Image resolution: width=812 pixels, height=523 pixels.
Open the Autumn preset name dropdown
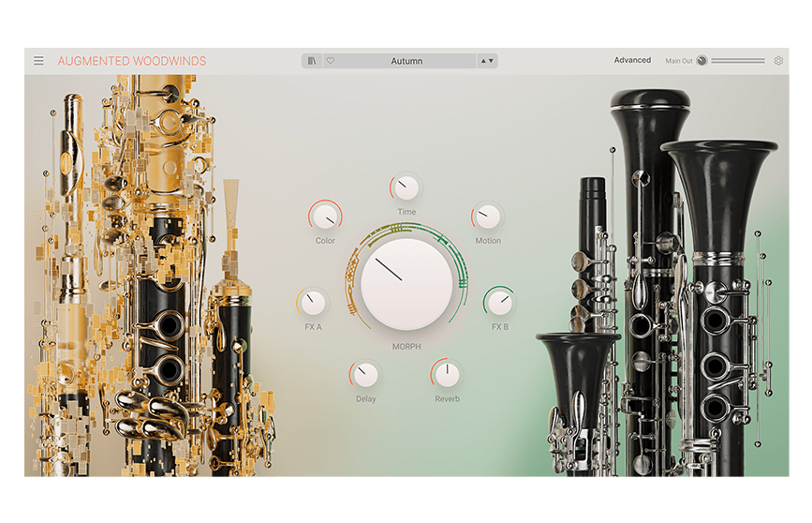click(406, 61)
